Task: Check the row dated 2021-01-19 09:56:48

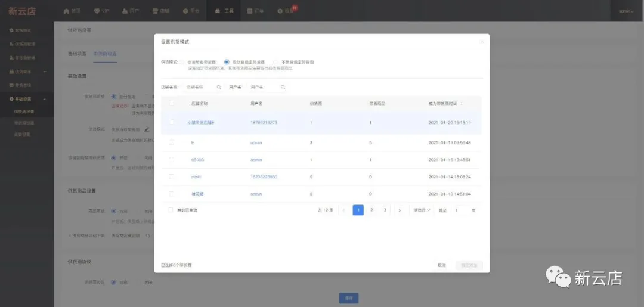Action: click(171, 142)
